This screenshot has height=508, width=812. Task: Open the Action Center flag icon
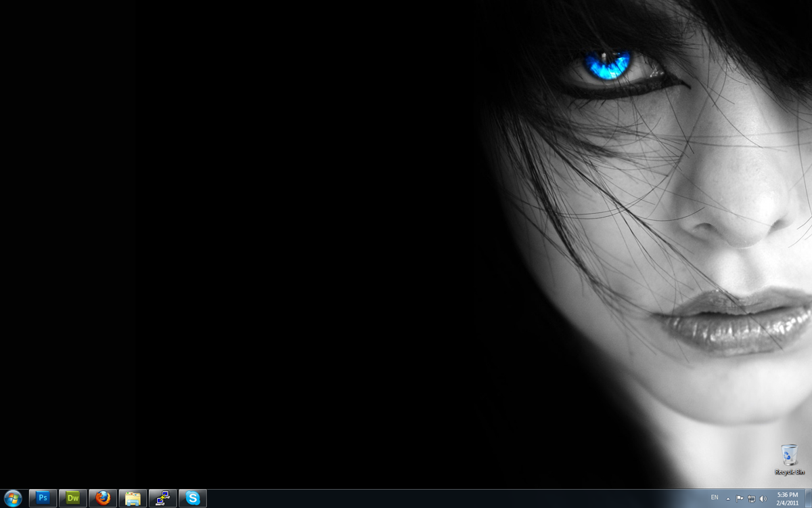(x=740, y=499)
